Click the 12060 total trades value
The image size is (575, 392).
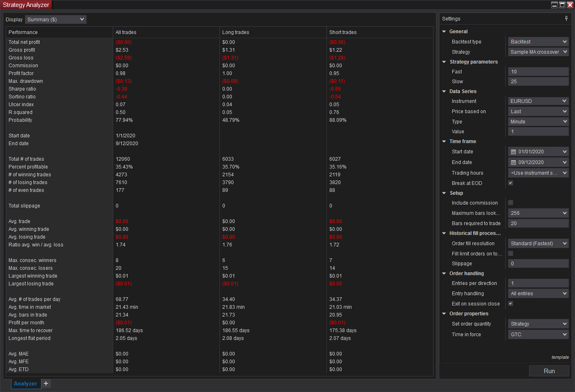(123, 159)
